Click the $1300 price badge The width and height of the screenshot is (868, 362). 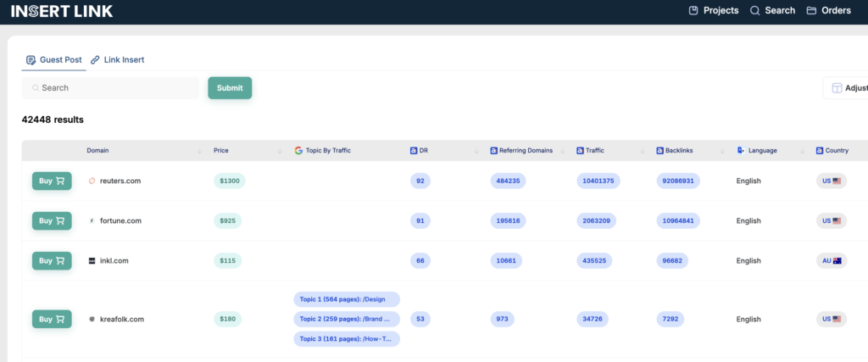coord(230,181)
